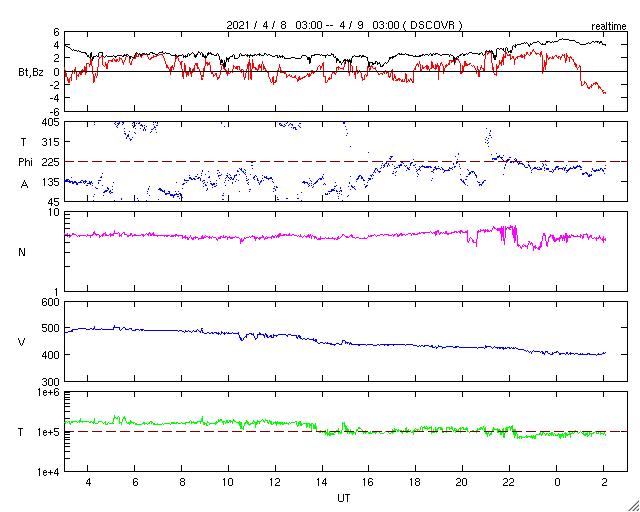Viewport: 640px width, 512px height.
Task: Click the '400' velocity tick label
Action: [x=51, y=355]
